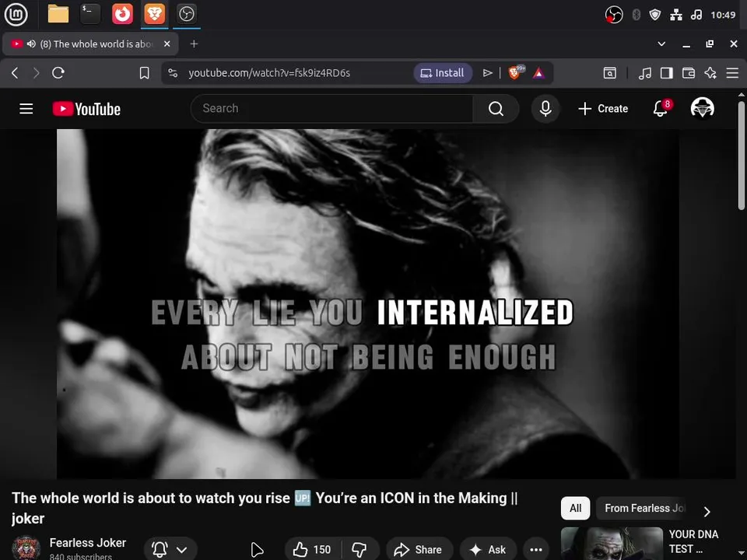
Task: Open the Fearless Joker channel name
Action: pyautogui.click(x=88, y=542)
